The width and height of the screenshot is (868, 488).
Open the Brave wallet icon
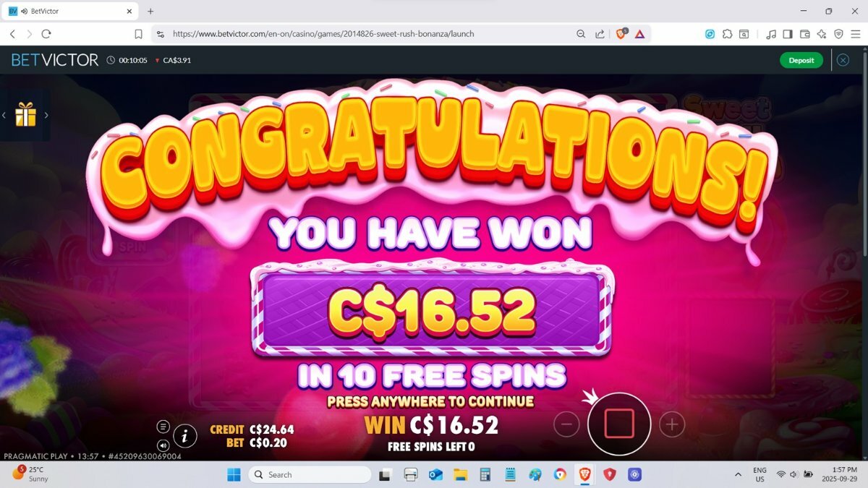804,34
